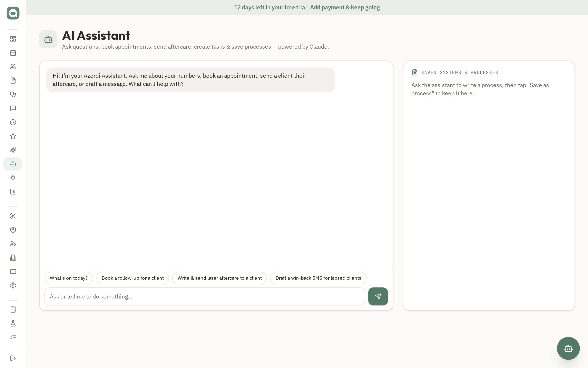Open the building locations icon
The image size is (588, 368).
[13, 258]
